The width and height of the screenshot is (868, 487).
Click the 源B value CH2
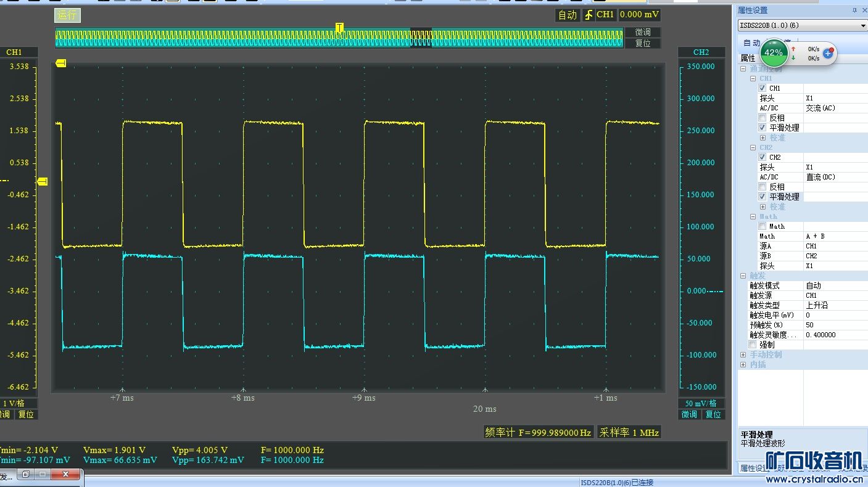811,256
